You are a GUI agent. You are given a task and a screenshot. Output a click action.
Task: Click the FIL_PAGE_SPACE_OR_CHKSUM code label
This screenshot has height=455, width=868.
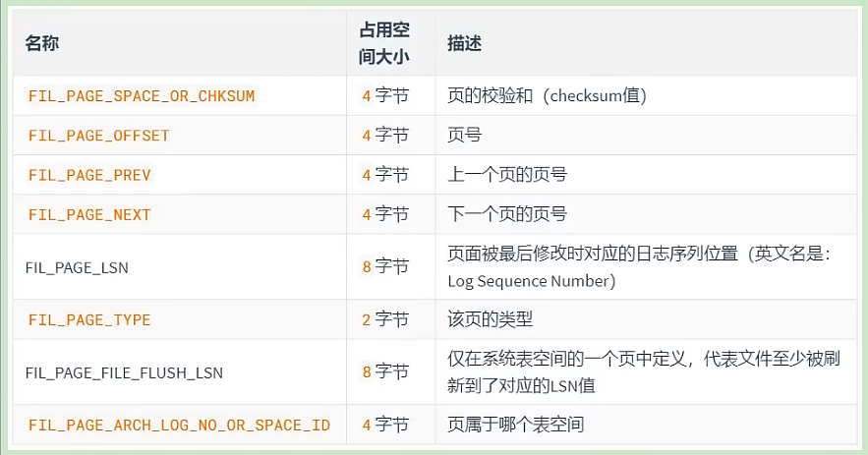pos(142,95)
